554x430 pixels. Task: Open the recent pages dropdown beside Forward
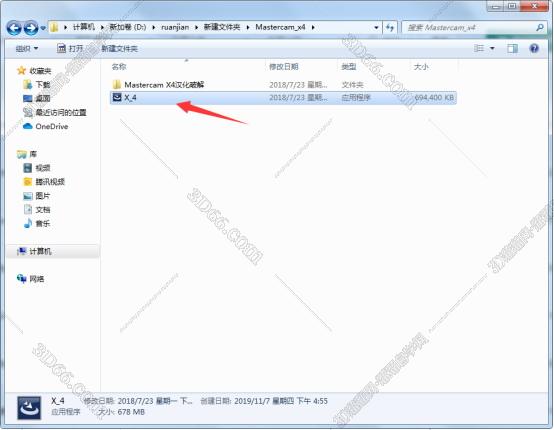[43, 28]
